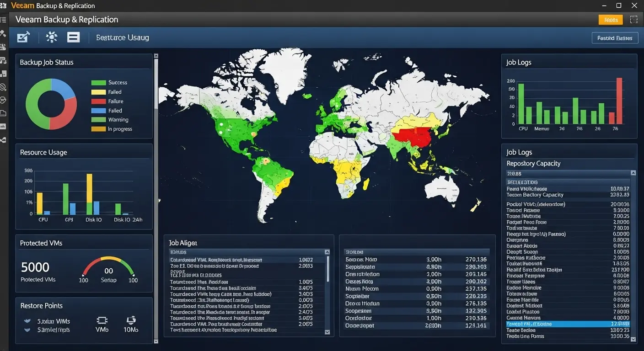Click the orange button in the header bar
The image size is (644, 351).
click(611, 20)
